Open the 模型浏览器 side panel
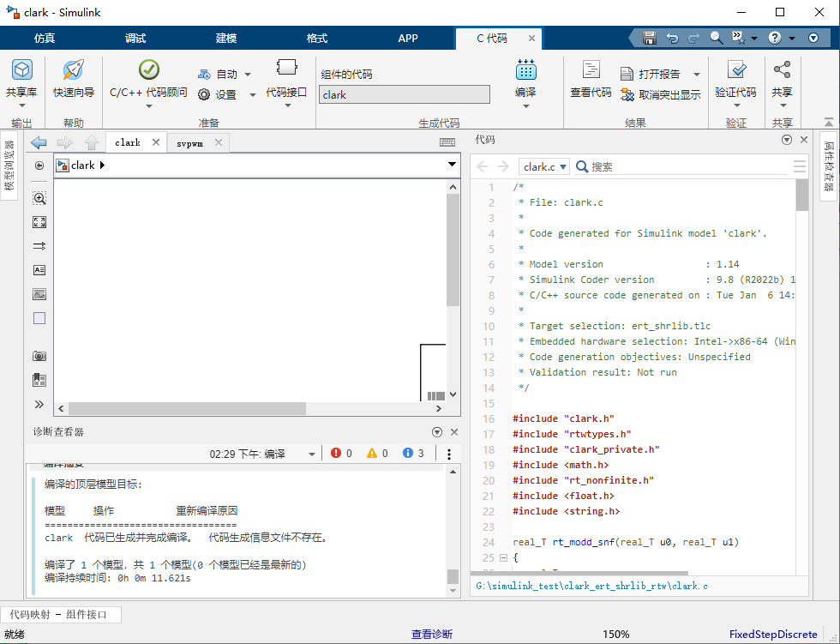The image size is (840, 644). 9,165
